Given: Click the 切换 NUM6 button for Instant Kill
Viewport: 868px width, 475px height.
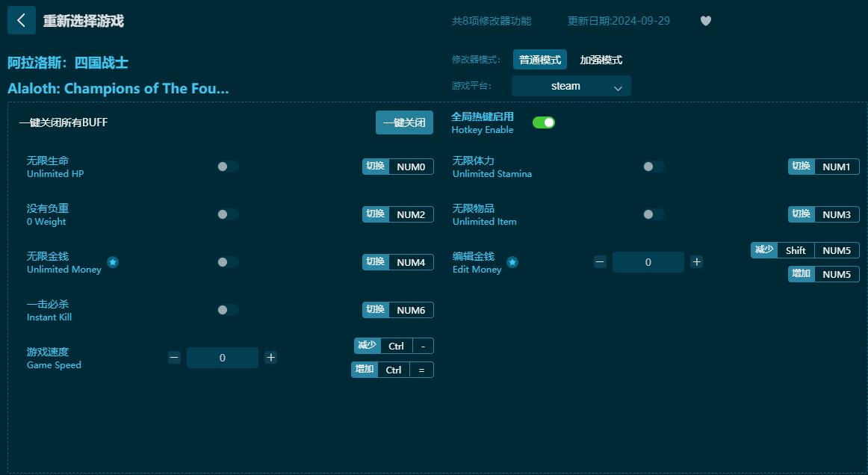Looking at the screenshot, I should pyautogui.click(x=398, y=310).
